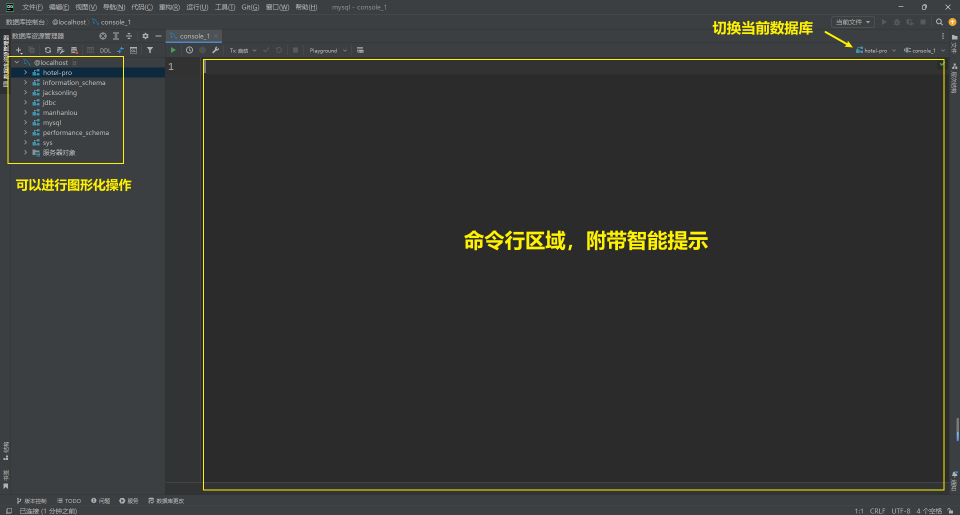Click the green Execute query button
Image resolution: width=960 pixels, height=515 pixels.
coord(173,50)
